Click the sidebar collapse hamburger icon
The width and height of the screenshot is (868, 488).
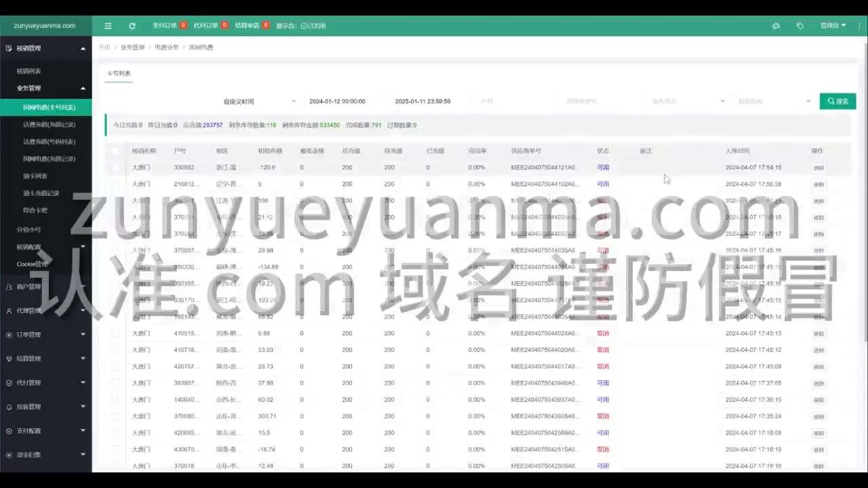coord(108,26)
